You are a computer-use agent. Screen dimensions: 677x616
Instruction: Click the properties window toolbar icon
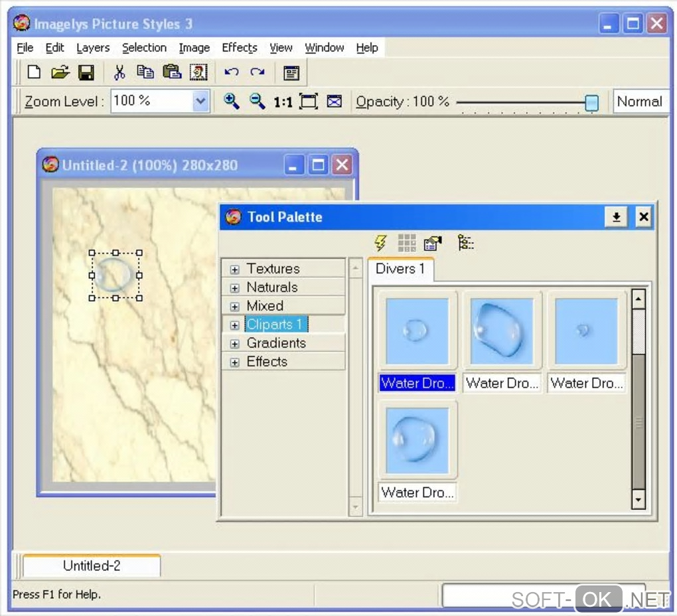tap(291, 73)
